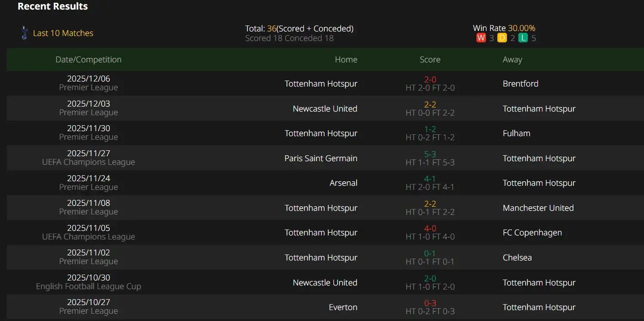644x321 pixels.
Task: Select the English Football League Cup competition
Action: pyautogui.click(x=88, y=286)
